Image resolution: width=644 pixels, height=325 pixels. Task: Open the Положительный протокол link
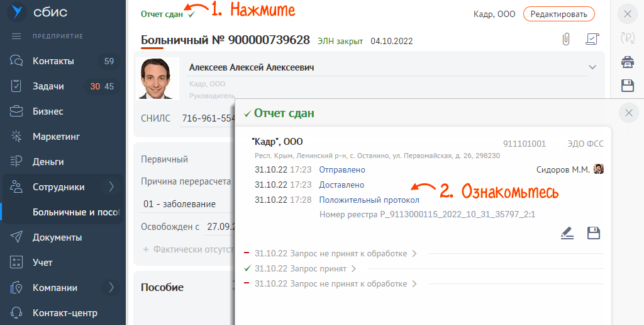point(369,200)
